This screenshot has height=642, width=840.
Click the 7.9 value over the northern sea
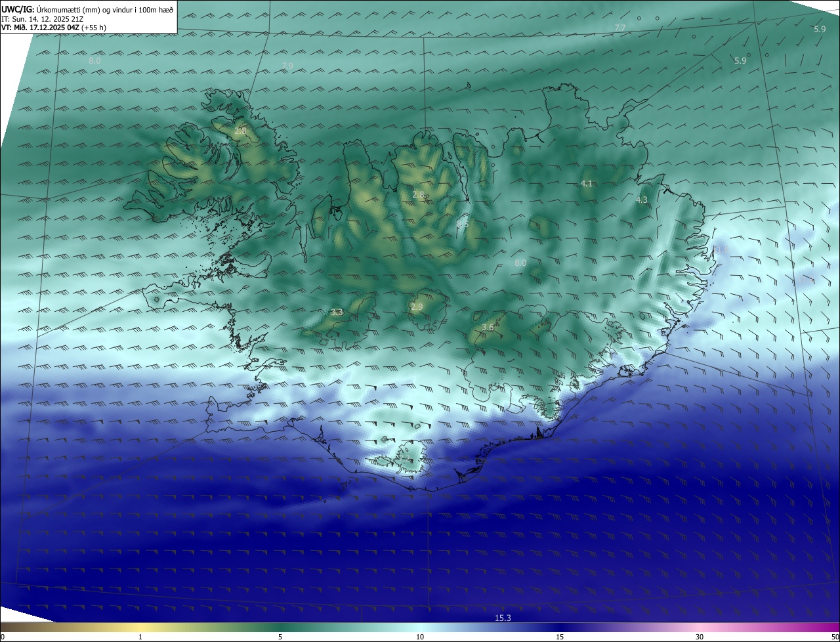(287, 66)
